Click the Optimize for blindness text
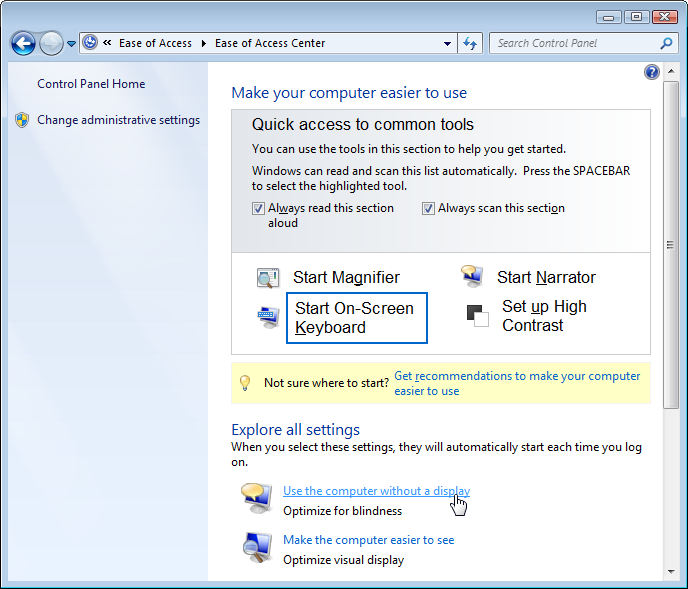 pos(342,511)
